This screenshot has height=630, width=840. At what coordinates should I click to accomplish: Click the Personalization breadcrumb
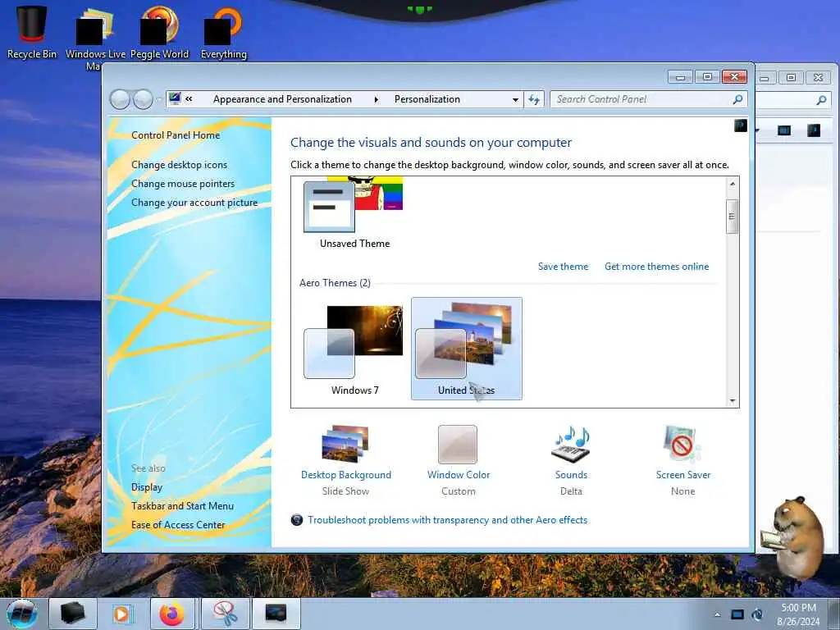427,99
